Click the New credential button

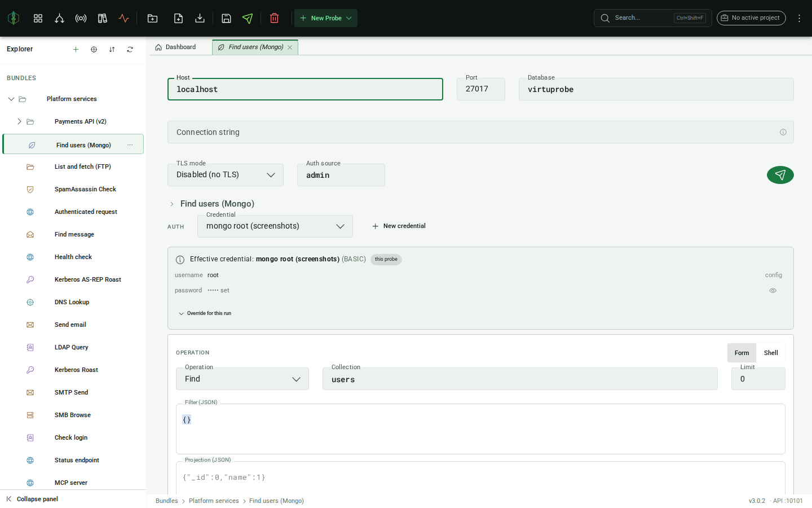coord(399,226)
